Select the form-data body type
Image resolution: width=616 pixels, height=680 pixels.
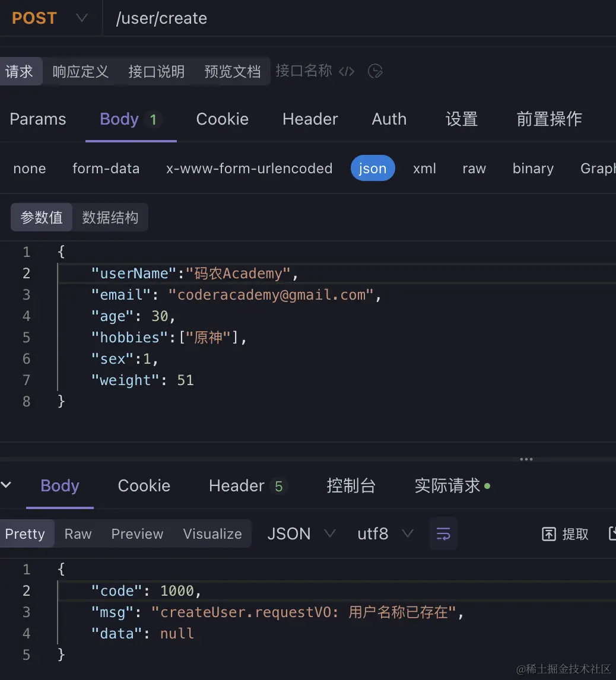(x=106, y=169)
